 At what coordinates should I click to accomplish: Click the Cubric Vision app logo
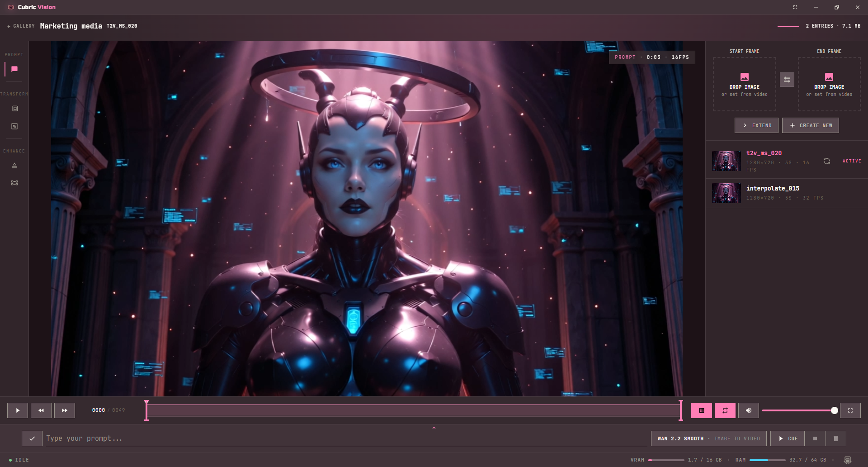[x=11, y=7]
